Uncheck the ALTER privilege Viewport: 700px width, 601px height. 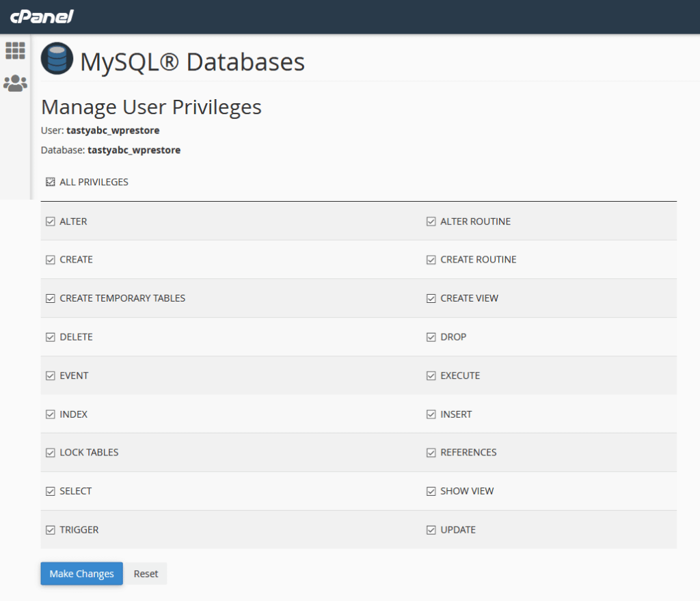coord(51,221)
